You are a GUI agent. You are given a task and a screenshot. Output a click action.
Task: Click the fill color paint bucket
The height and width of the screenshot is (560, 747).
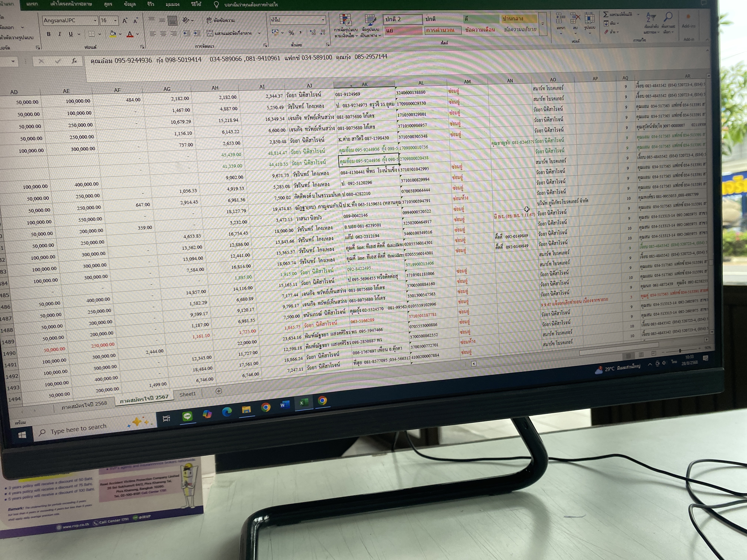(x=113, y=34)
